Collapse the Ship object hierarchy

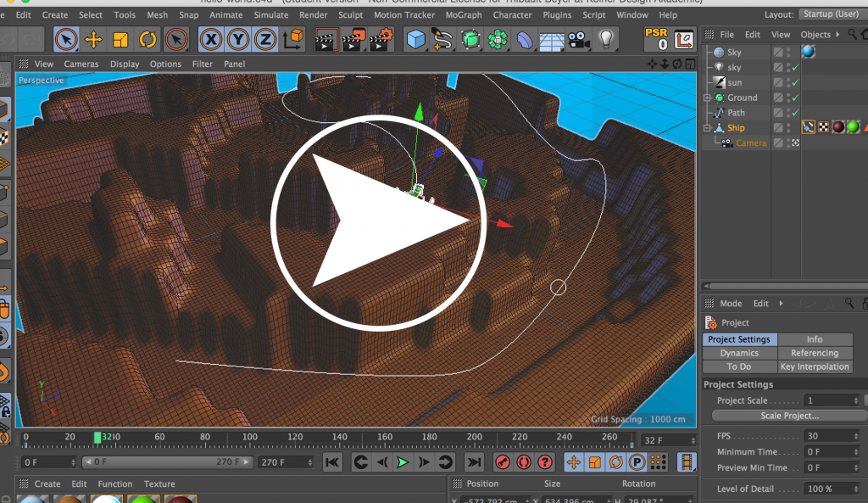(x=707, y=128)
